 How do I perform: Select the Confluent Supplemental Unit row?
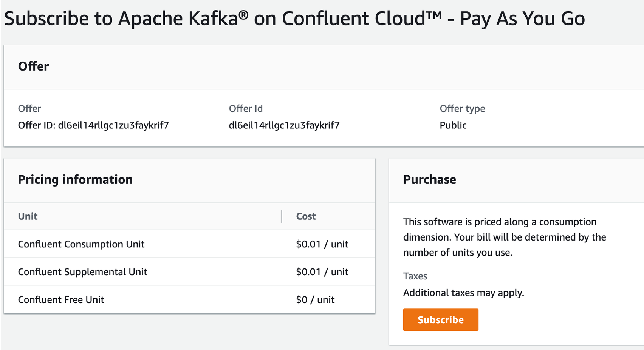pyautogui.click(x=83, y=271)
